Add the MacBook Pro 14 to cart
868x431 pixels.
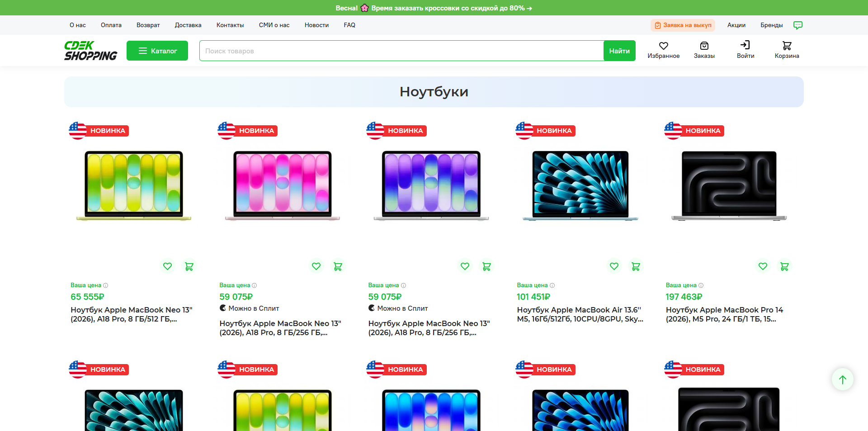coord(784,266)
